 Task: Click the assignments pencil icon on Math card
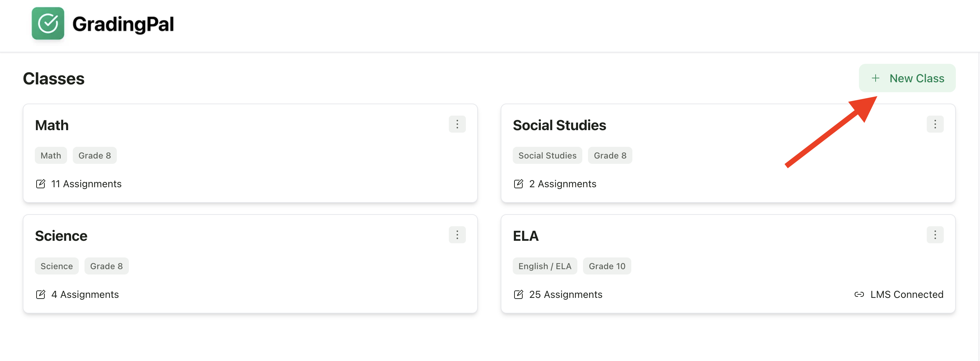pos(41,184)
